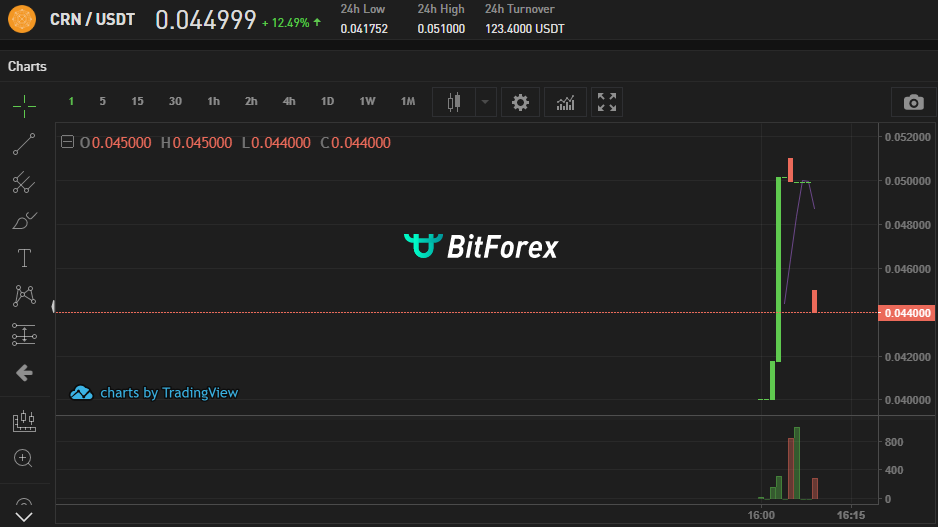Select the XABCD pattern tool
Viewport: 938px width, 527px height.
[x=24, y=296]
